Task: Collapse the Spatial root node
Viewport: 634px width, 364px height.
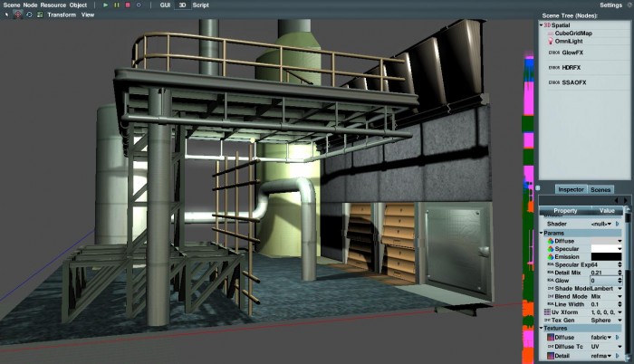Action: (x=542, y=25)
